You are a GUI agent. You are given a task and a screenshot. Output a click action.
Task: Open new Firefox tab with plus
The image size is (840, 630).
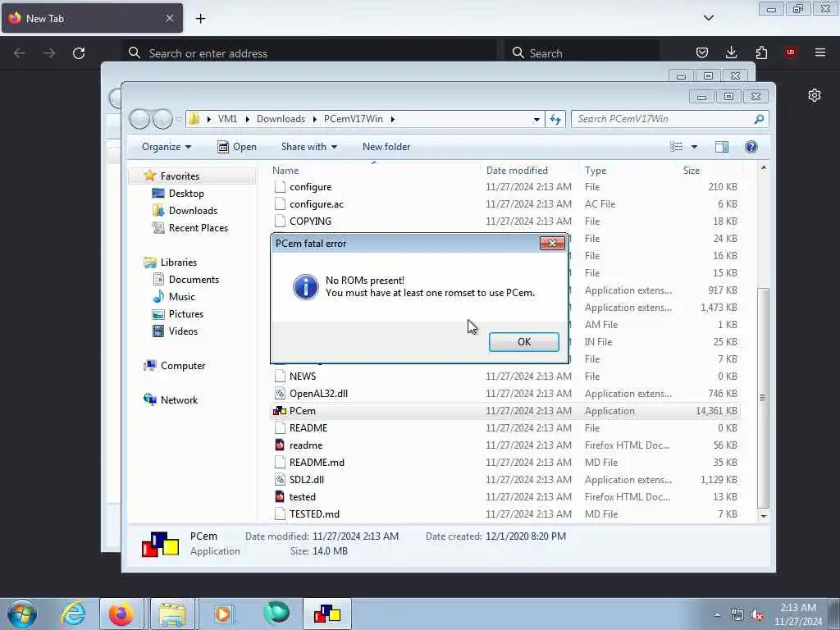click(x=200, y=19)
